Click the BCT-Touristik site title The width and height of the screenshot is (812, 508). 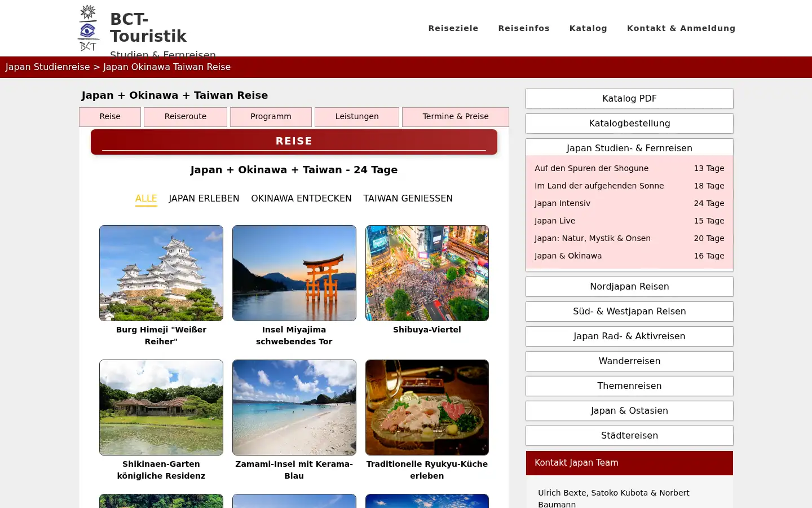click(x=148, y=28)
